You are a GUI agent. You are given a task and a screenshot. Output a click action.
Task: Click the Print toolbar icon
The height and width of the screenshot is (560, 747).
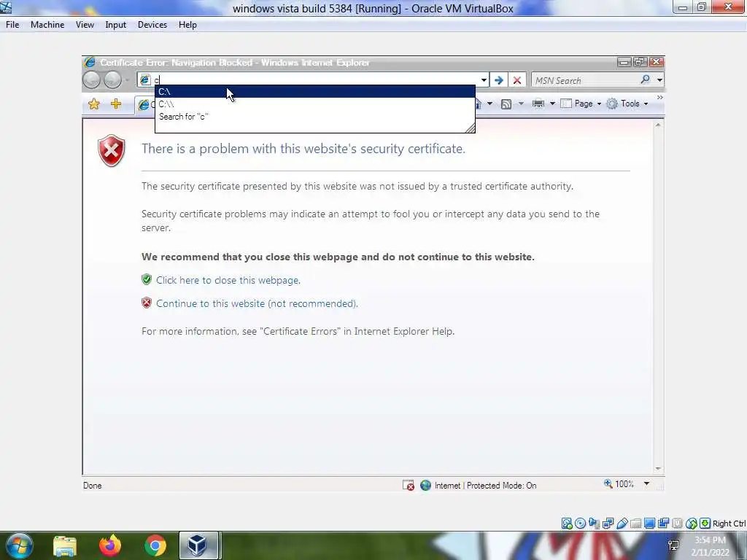(538, 104)
